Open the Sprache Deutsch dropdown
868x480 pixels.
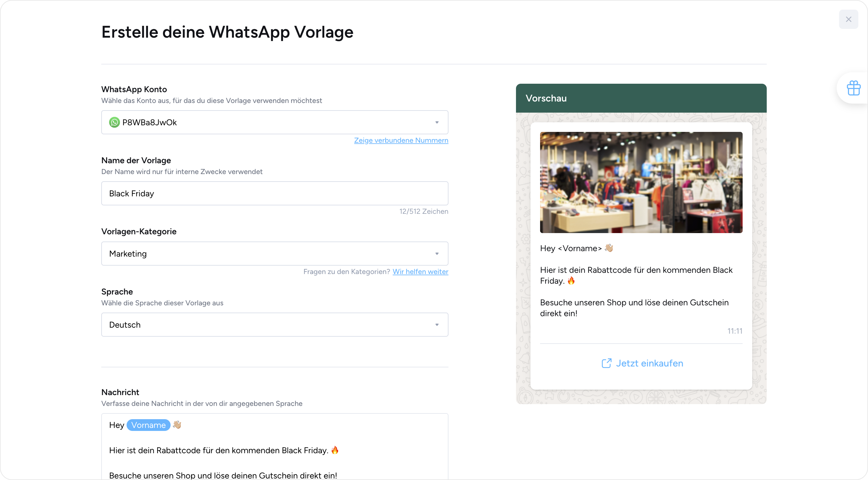coord(274,325)
